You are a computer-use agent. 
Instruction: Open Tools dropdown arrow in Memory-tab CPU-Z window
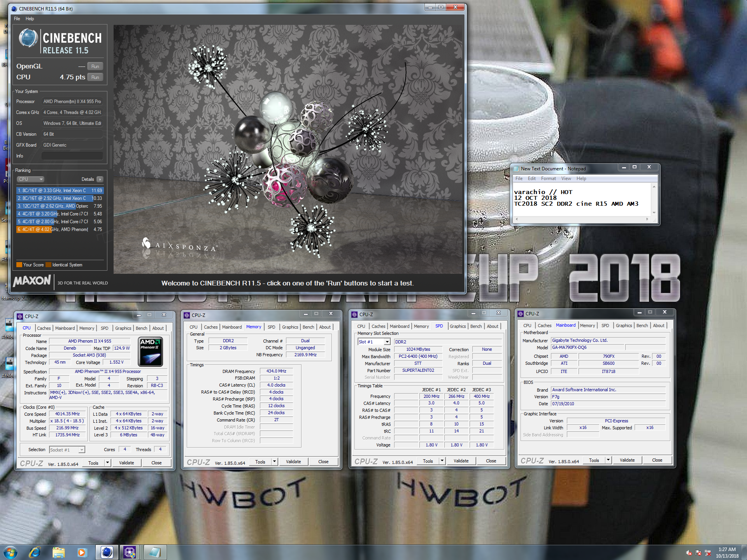[x=275, y=462]
